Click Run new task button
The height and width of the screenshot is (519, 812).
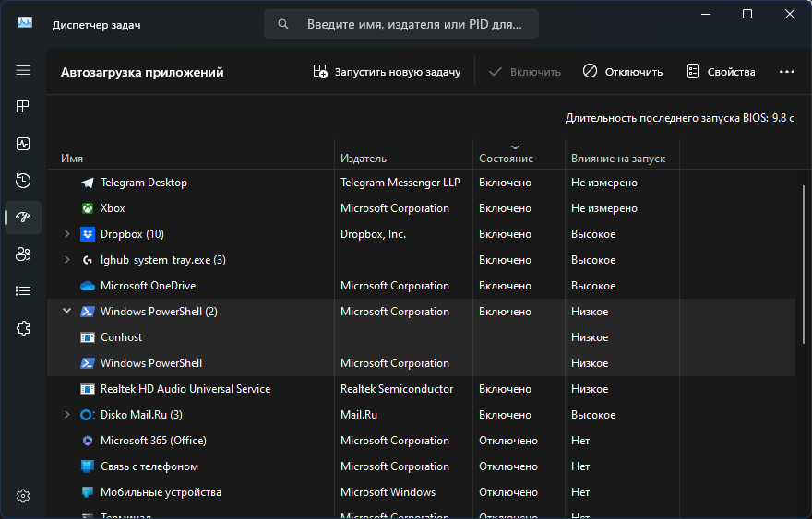tap(387, 72)
